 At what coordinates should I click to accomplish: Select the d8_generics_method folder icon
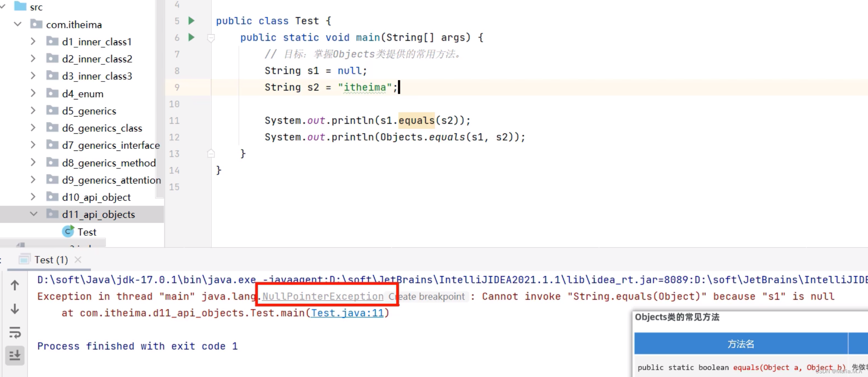click(52, 162)
